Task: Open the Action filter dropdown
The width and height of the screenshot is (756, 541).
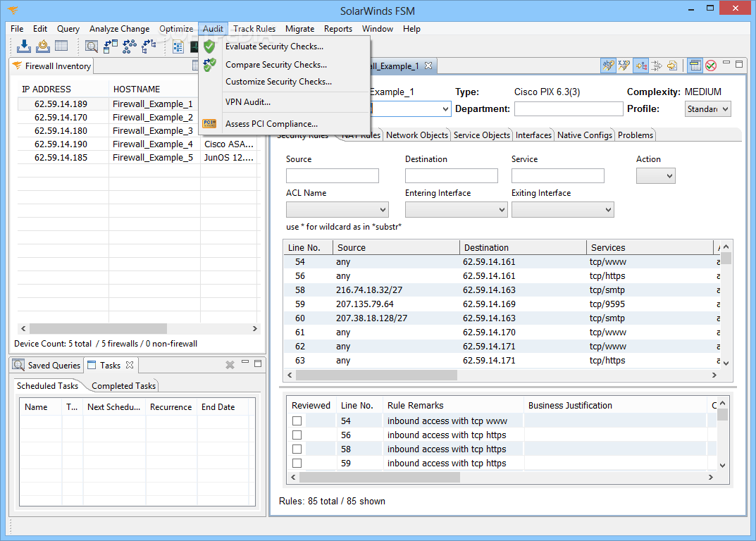Action: click(656, 176)
